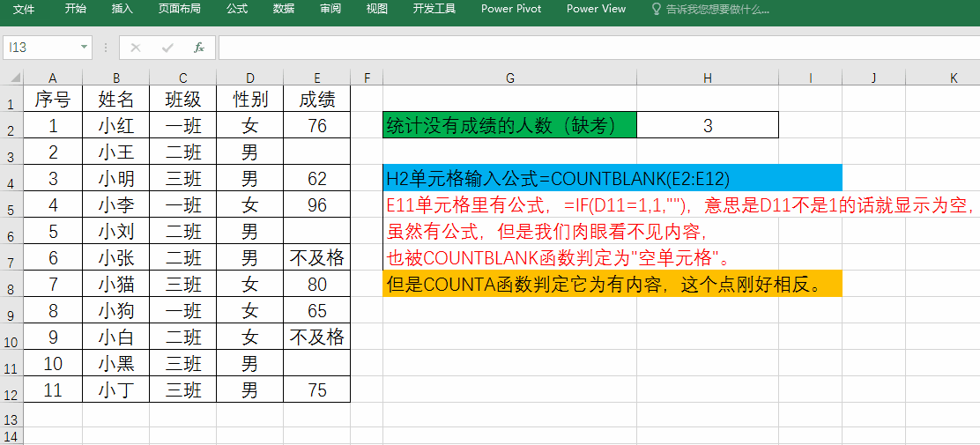Open the 公式 ribbon tab
The width and height of the screenshot is (980, 445).
(237, 9)
